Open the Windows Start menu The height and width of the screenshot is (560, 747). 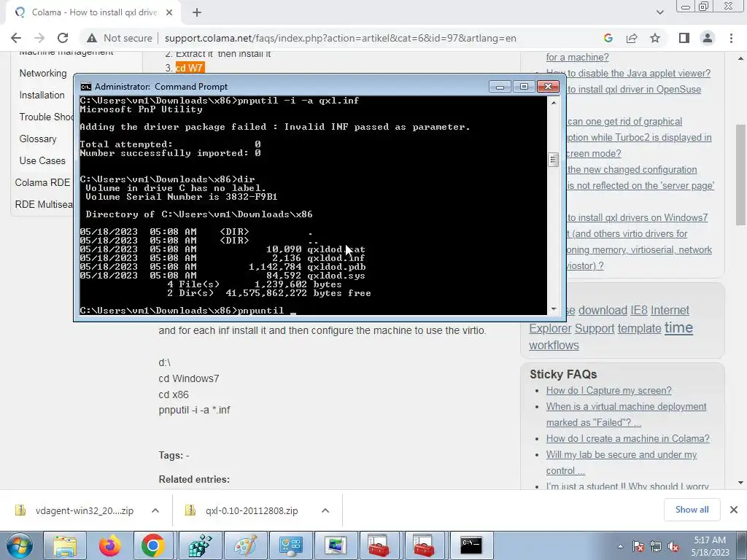click(18, 545)
